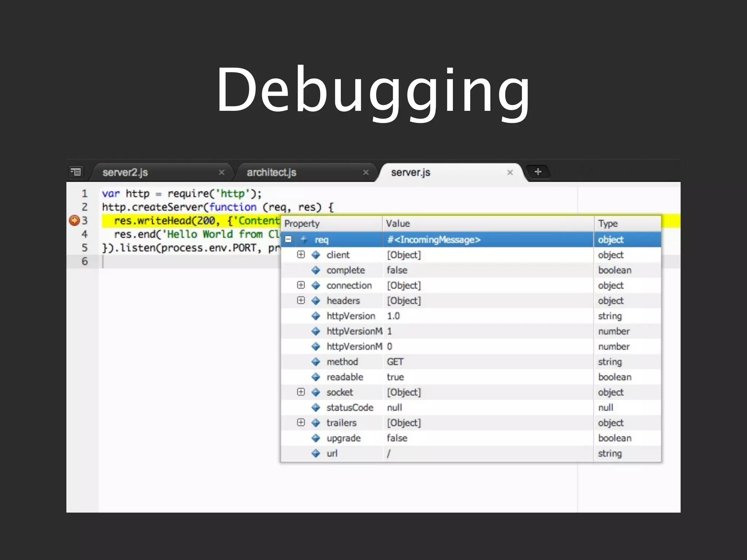This screenshot has height=560, width=747.
Task: Click the blue diamond icon beside readable
Action: (316, 377)
